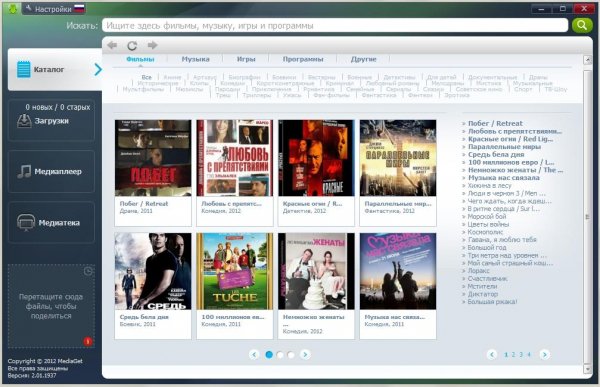600x387 pixels.
Task: Click the scrollbar up arrow at top right
Action: pyautogui.click(x=587, y=60)
